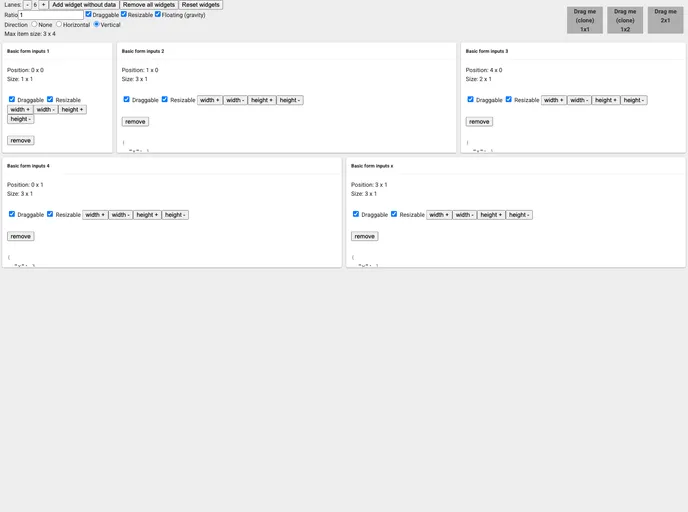Click height + in Basic form inputs 1
Screen dimensions: 688x512
click(72, 110)
